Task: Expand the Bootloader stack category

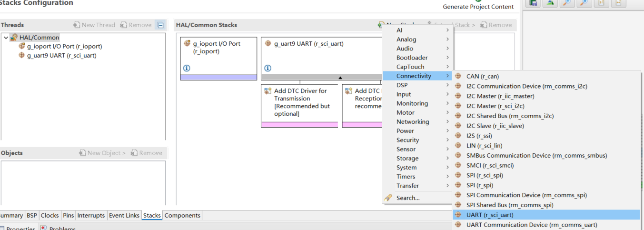Action: [418, 58]
